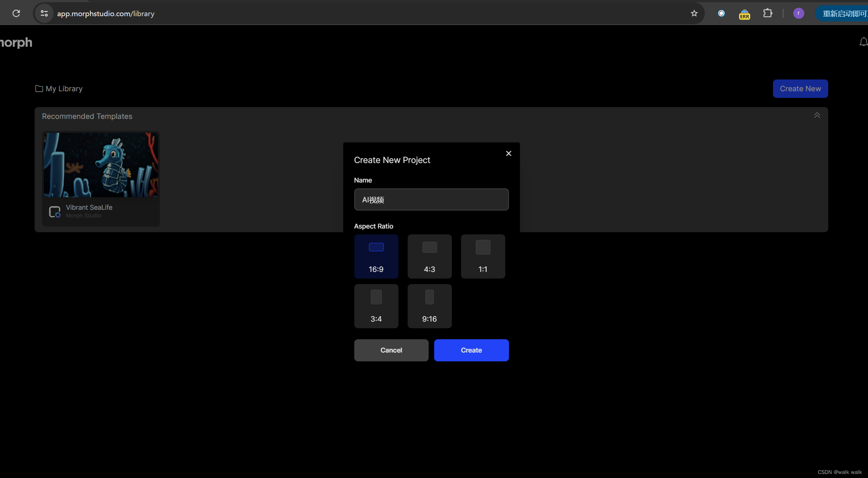The image size is (868, 478).
Task: Choose the 9:16 vertical aspect ratio
Action: pos(429,306)
